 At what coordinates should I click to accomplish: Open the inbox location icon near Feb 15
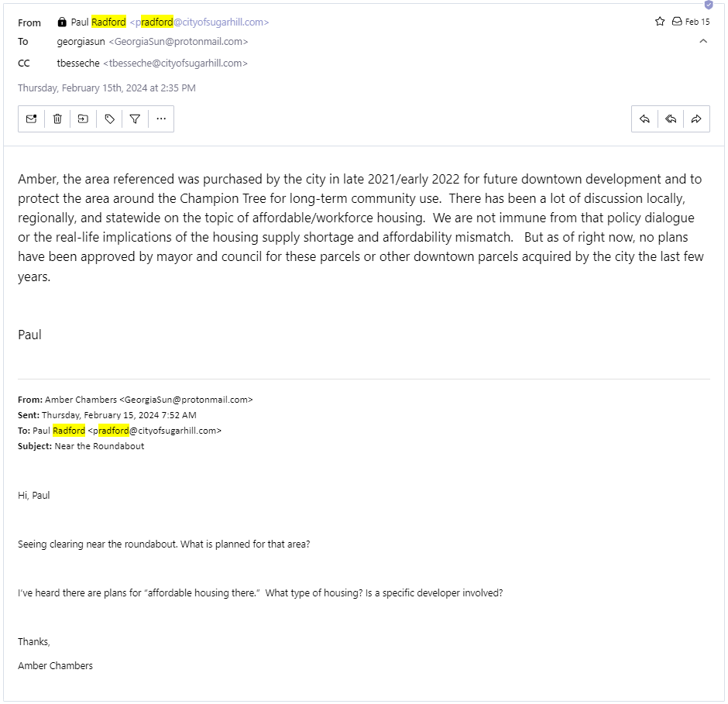click(677, 22)
